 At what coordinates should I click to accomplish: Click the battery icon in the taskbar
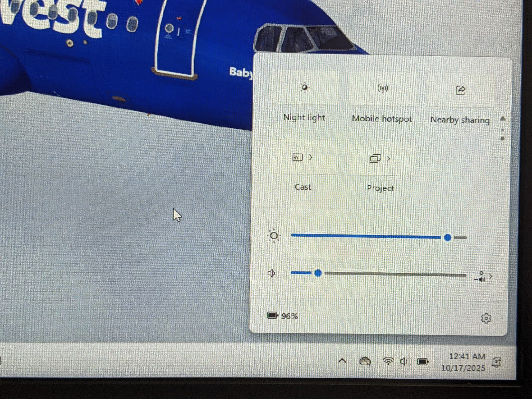coord(423,361)
